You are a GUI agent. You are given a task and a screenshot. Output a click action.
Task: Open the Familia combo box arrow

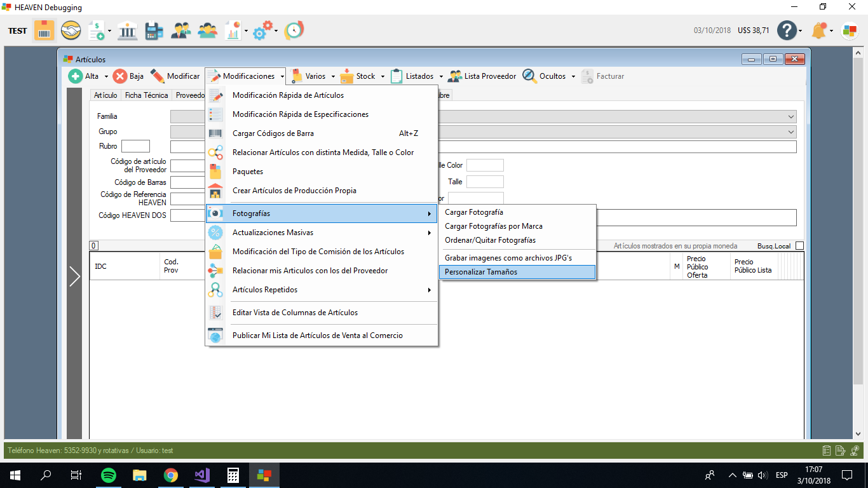coord(791,117)
